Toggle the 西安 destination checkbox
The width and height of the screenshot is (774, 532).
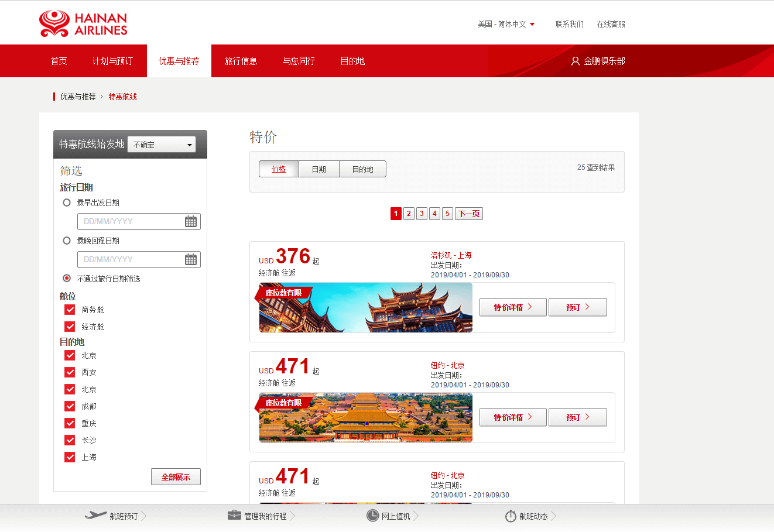tap(70, 372)
